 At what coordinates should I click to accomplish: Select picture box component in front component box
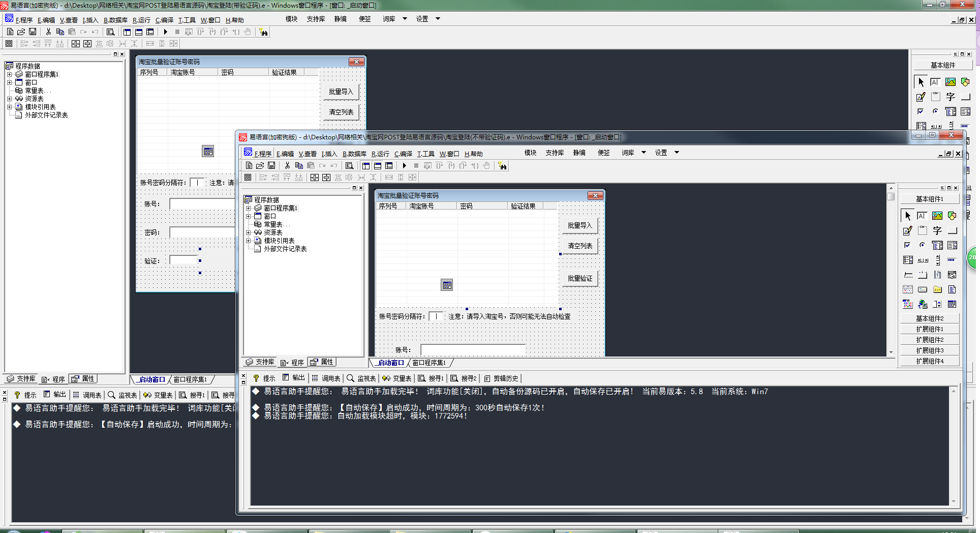click(x=937, y=216)
